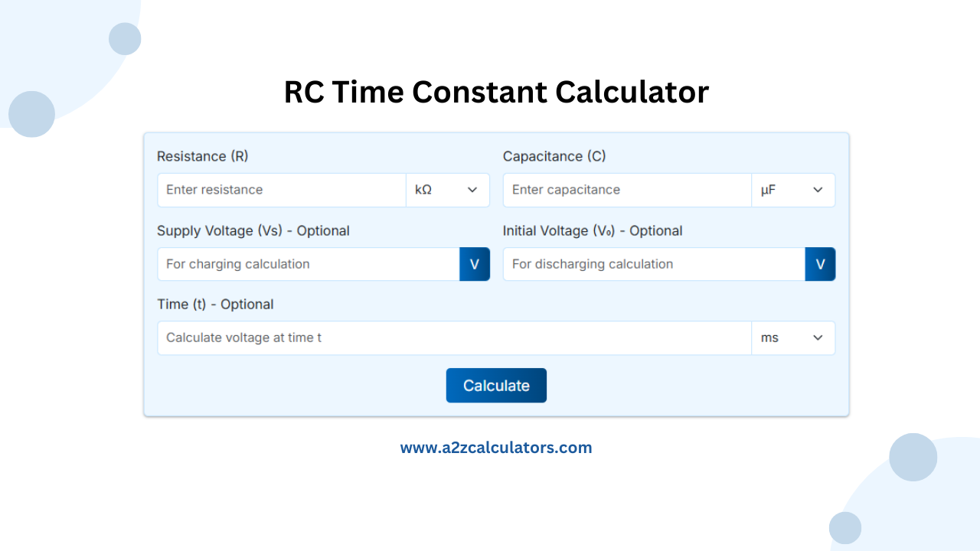
Task: Expand the time unit selector chevron
Action: (818, 337)
